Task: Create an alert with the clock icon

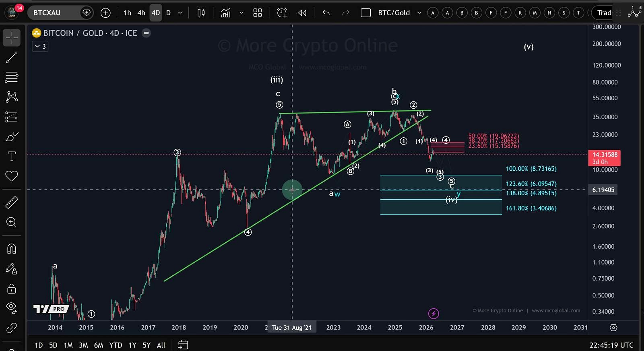Action: tap(282, 13)
